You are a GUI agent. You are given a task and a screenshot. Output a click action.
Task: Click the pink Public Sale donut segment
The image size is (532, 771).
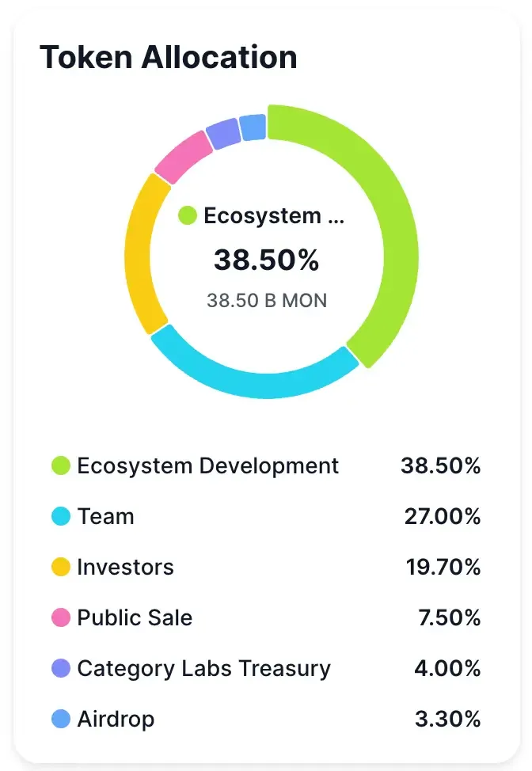[x=181, y=156]
